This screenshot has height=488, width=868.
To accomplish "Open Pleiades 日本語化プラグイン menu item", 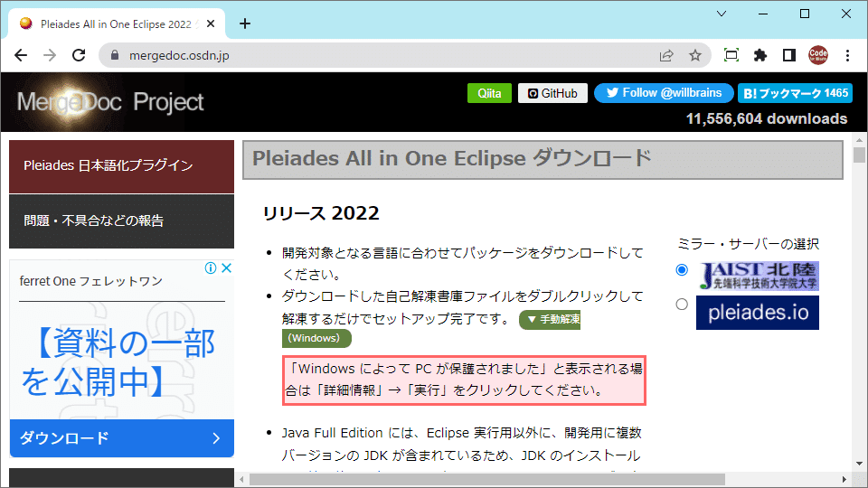I will click(122, 166).
